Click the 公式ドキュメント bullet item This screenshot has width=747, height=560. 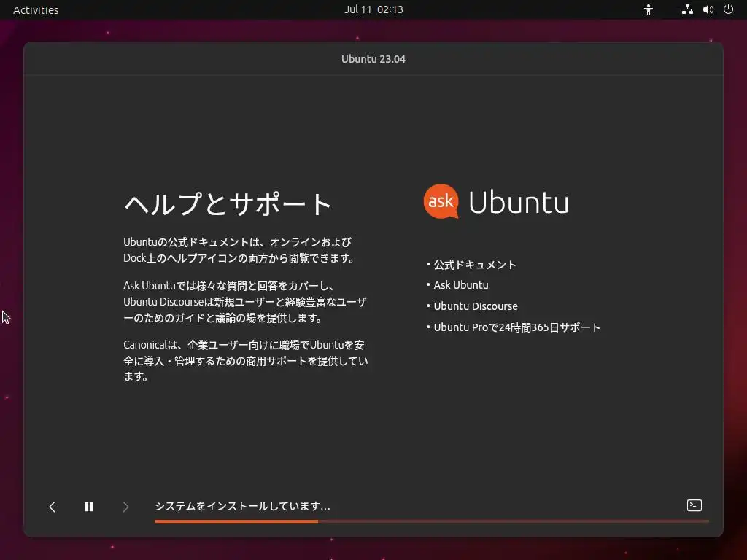click(x=474, y=265)
